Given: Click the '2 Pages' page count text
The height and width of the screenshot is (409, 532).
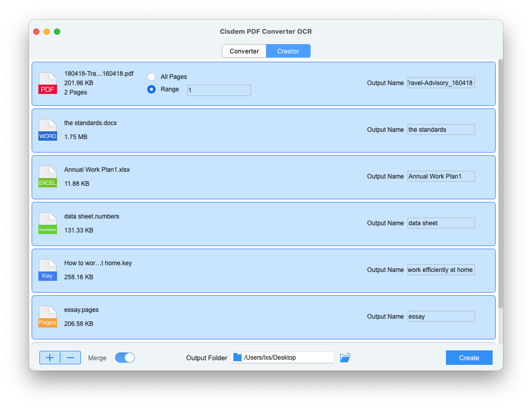Looking at the screenshot, I should [x=75, y=92].
